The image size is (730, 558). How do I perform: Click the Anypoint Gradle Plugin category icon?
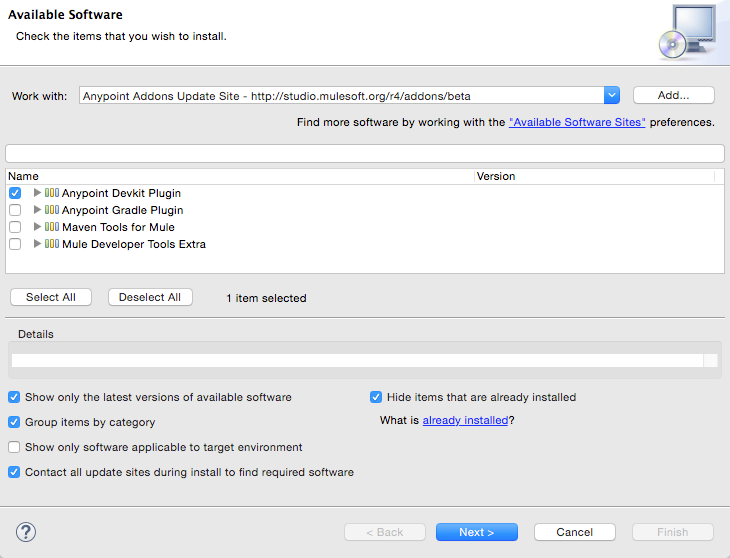pos(52,210)
